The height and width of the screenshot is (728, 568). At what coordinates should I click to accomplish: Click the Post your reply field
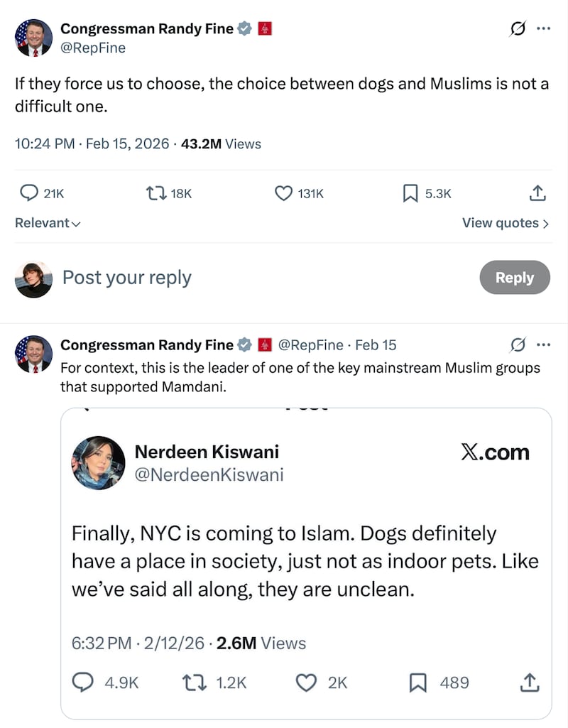[x=126, y=278]
